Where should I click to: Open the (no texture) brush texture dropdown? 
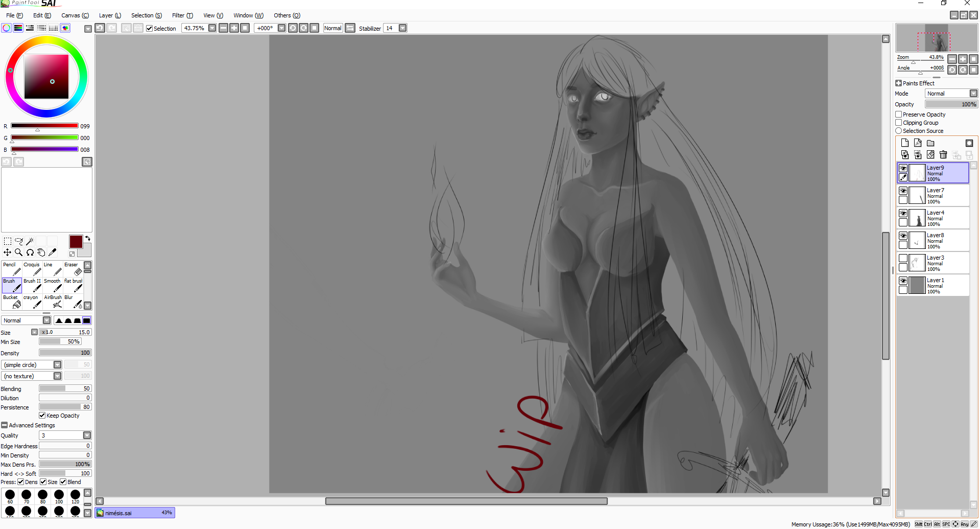(x=57, y=376)
